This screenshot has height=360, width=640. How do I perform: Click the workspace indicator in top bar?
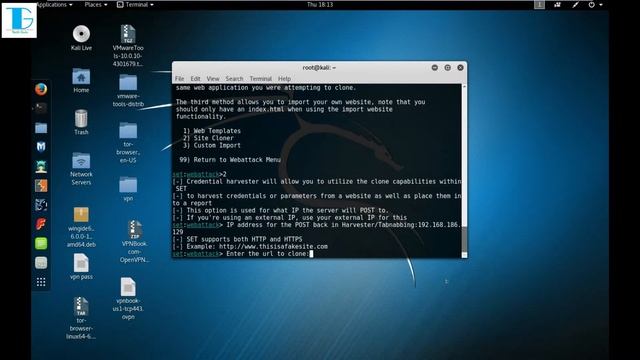click(539, 4)
